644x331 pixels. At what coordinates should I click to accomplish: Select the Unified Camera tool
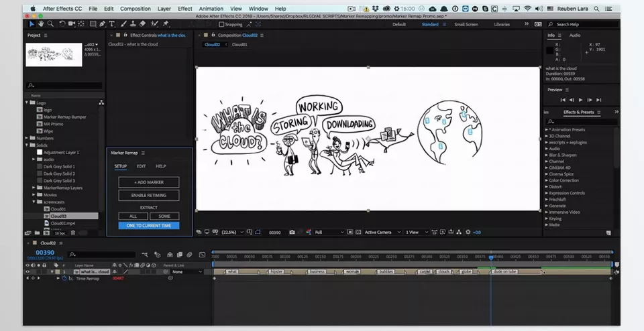(x=72, y=24)
